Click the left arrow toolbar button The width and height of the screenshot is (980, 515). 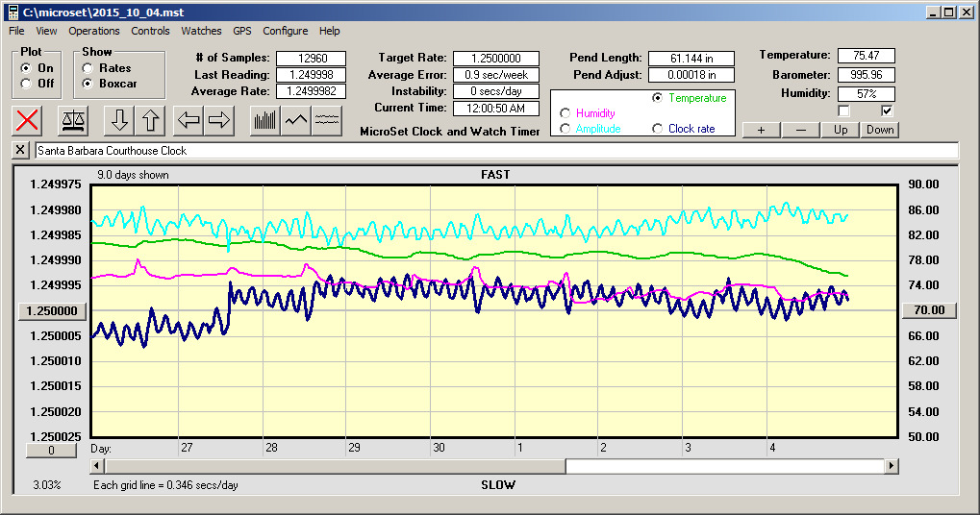pyautogui.click(x=188, y=120)
